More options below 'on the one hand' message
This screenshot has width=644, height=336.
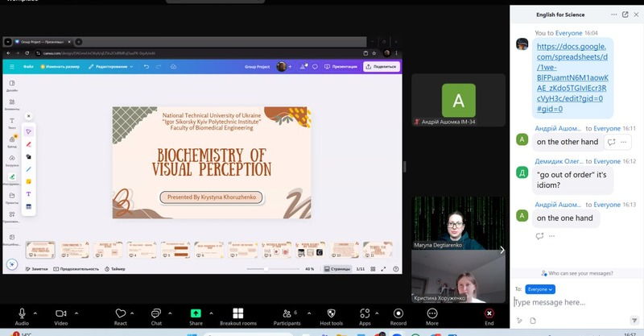click(551, 236)
